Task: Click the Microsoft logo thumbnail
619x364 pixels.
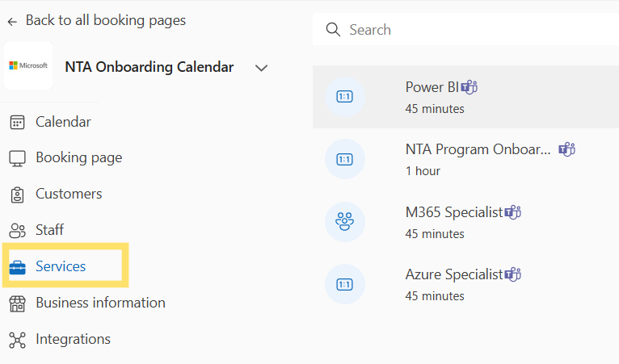Action: 28,65
